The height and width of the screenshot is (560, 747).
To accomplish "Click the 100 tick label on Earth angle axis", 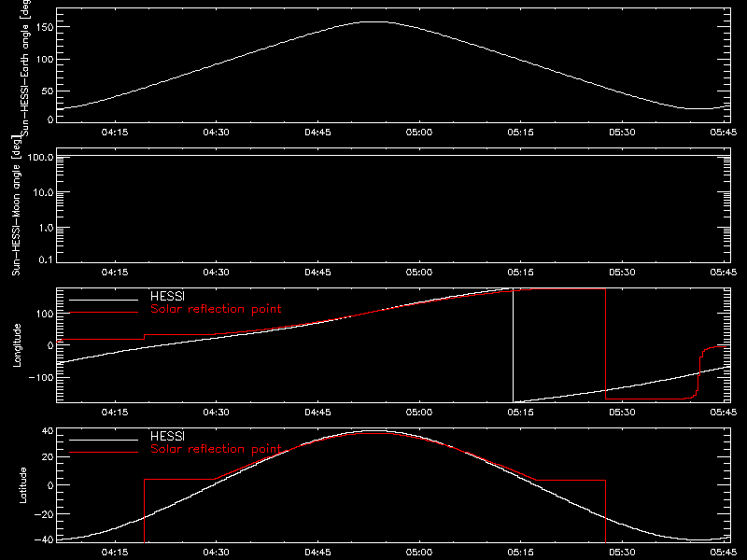I will [44, 60].
